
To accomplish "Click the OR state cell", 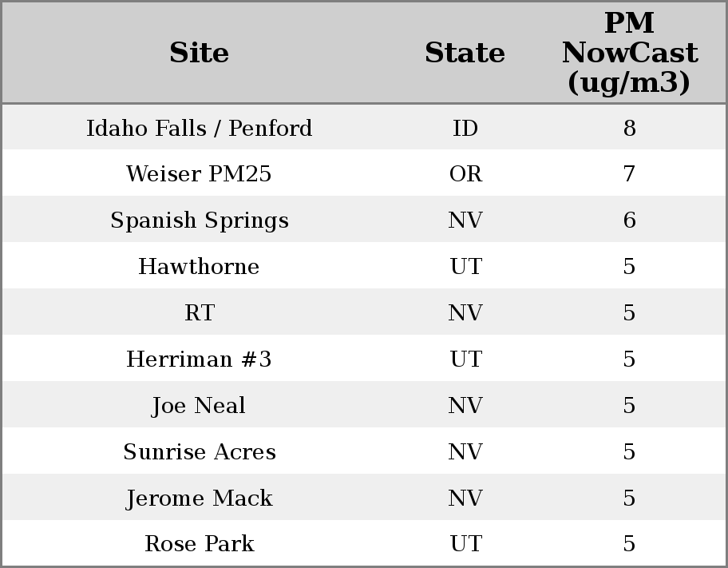I will pos(465,174).
